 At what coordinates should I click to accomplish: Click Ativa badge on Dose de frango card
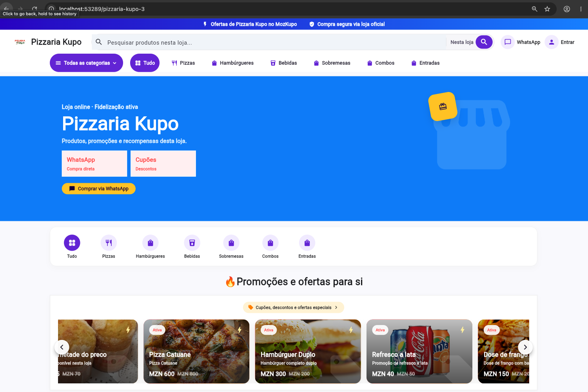(492, 330)
